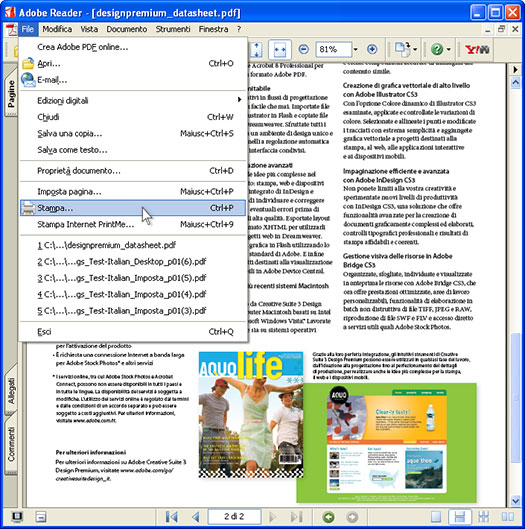Click the navigation pane toggle icon bottom-left
Viewport: 525px width, 529px height.
17,517
